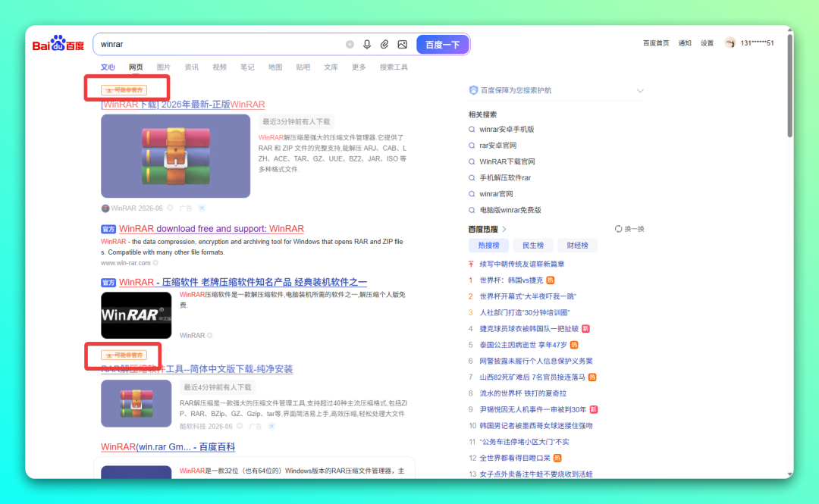Clear the search box with the X icon

(350, 45)
